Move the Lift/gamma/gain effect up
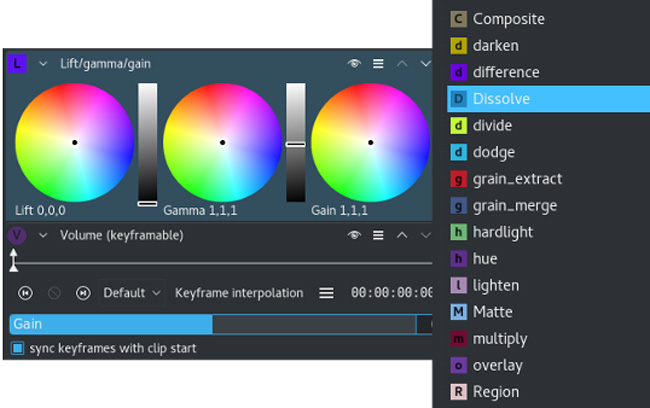Screen dimensions: 650x408 pyautogui.click(x=402, y=64)
